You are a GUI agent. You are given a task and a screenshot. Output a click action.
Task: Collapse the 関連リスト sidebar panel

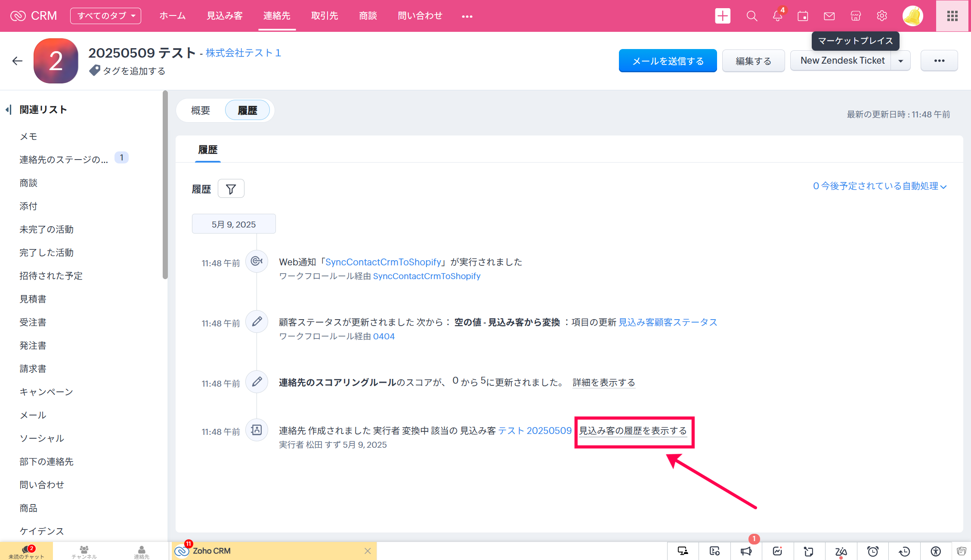[9, 110]
